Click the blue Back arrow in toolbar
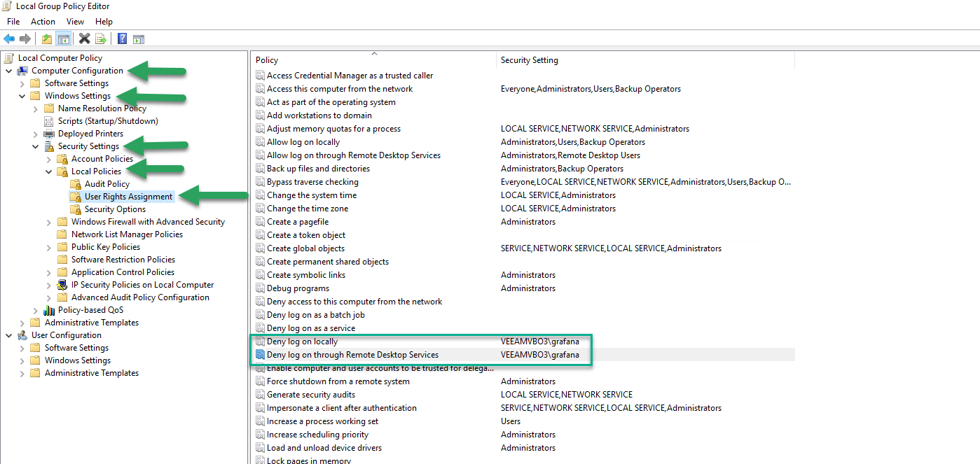Viewport: 980px width, 464px height. tap(9, 38)
